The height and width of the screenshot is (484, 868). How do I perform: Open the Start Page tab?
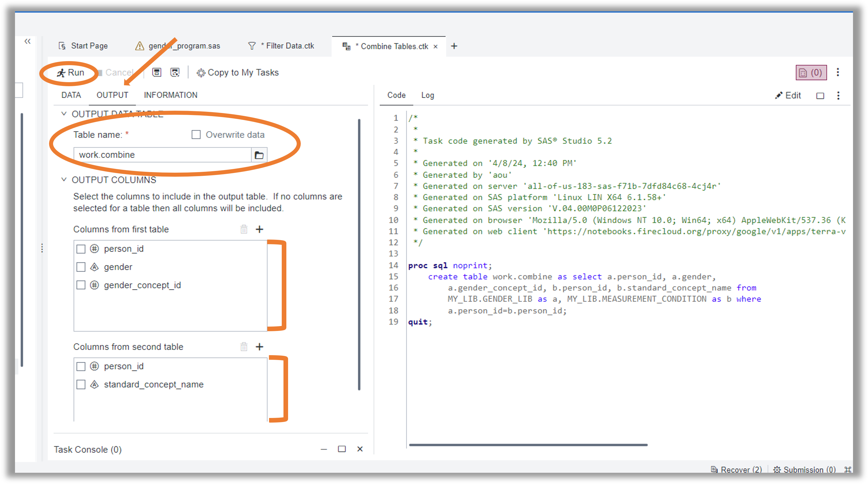tap(83, 46)
